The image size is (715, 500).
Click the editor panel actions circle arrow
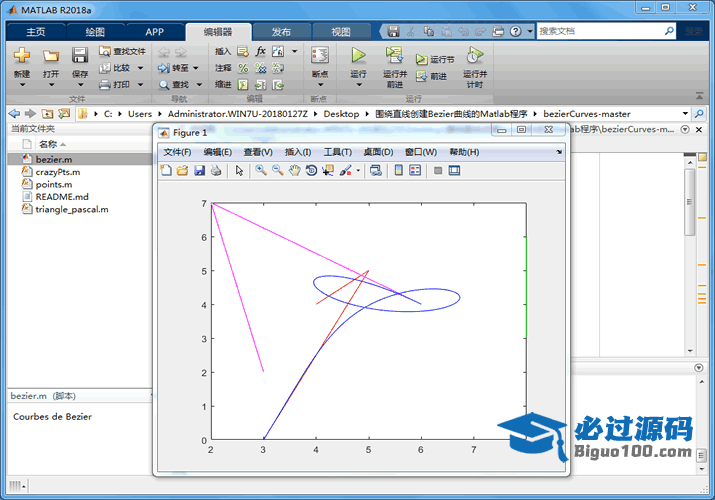(x=684, y=129)
